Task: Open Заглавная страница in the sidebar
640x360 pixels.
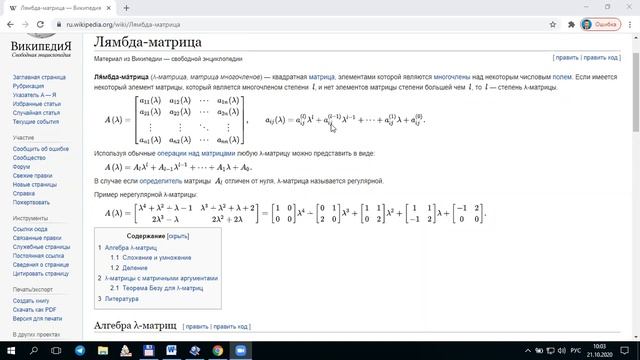Action: [39, 77]
